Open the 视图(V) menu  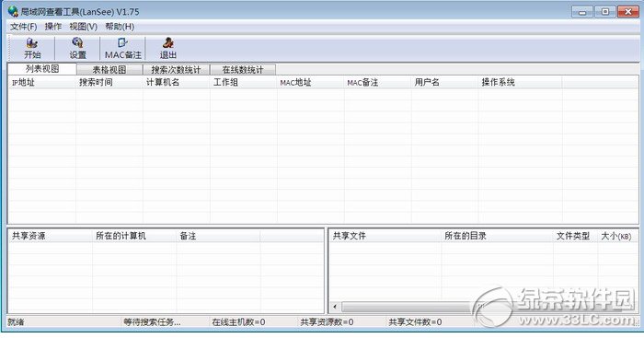[83, 27]
